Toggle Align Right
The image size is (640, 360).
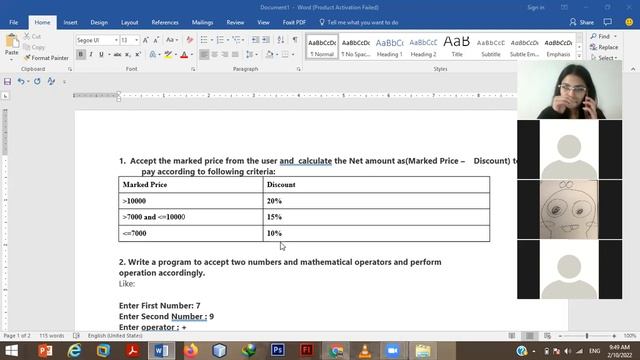[224, 54]
